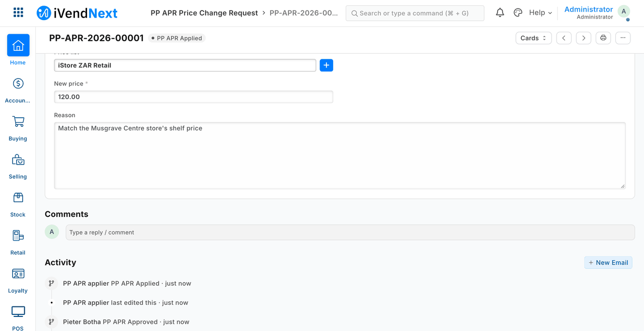
Task: Open the Loyalty sidebar icon
Action: click(18, 274)
